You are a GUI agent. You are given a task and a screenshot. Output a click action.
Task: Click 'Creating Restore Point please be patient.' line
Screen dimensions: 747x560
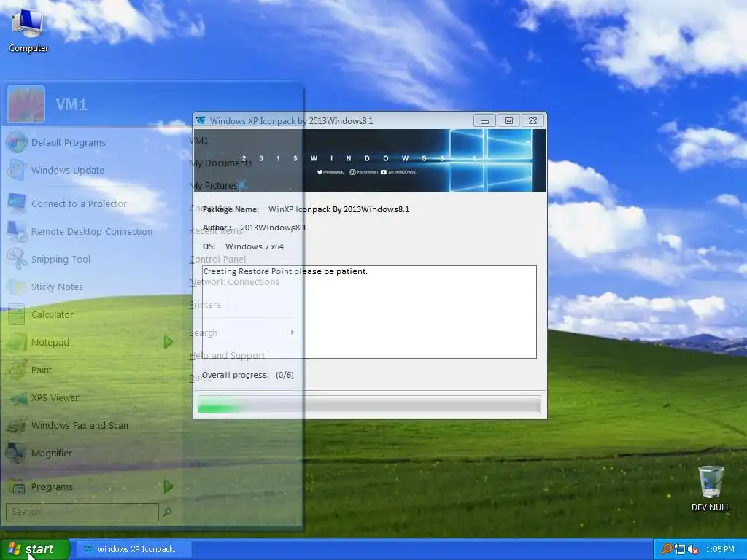pos(285,271)
